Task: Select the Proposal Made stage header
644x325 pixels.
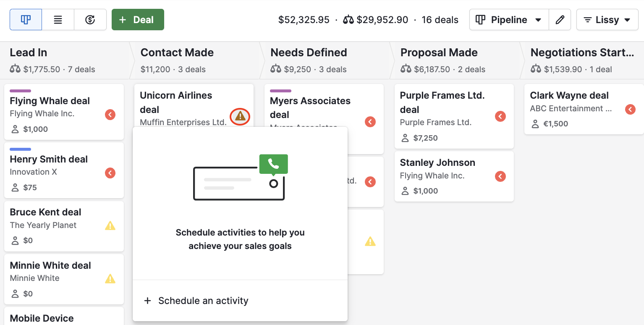Action: (x=439, y=52)
